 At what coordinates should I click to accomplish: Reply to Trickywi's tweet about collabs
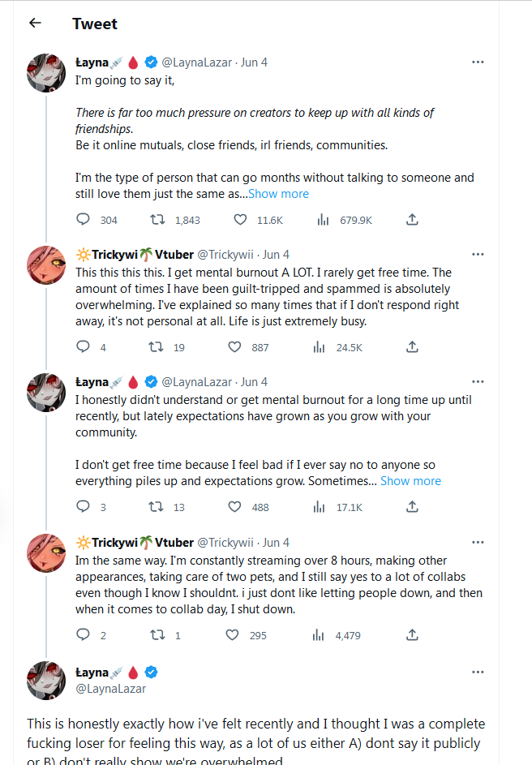[83, 635]
